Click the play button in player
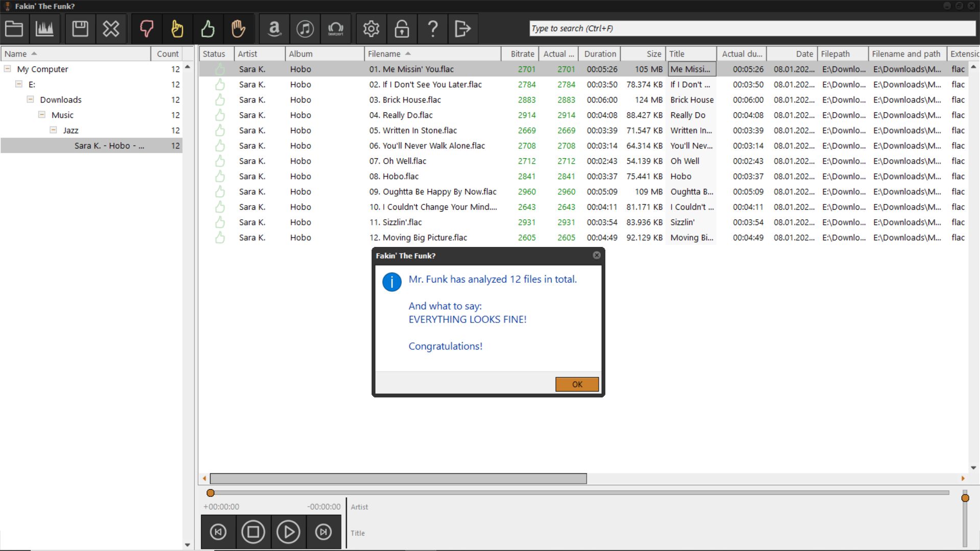 point(288,532)
